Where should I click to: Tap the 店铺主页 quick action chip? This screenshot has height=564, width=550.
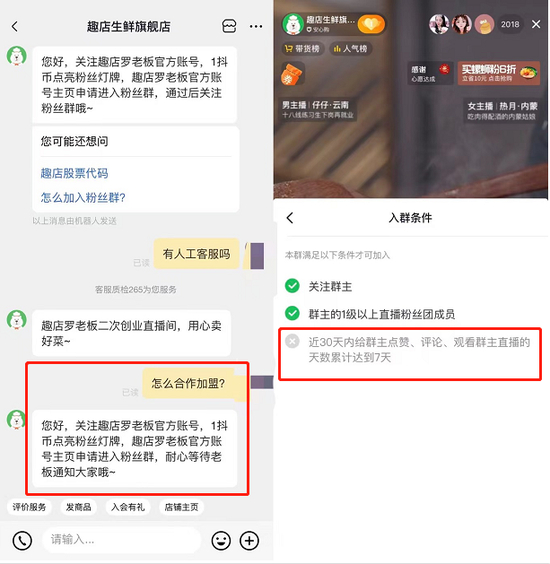coord(181,507)
